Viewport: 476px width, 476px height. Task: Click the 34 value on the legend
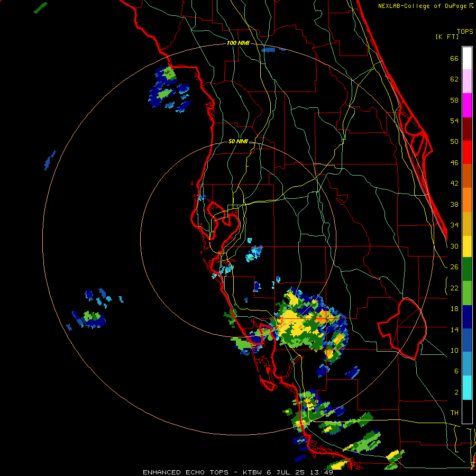[454, 225]
